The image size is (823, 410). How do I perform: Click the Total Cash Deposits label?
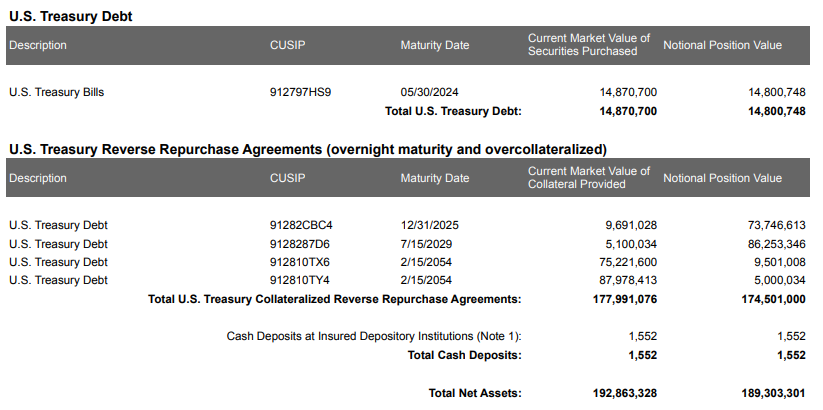[464, 355]
